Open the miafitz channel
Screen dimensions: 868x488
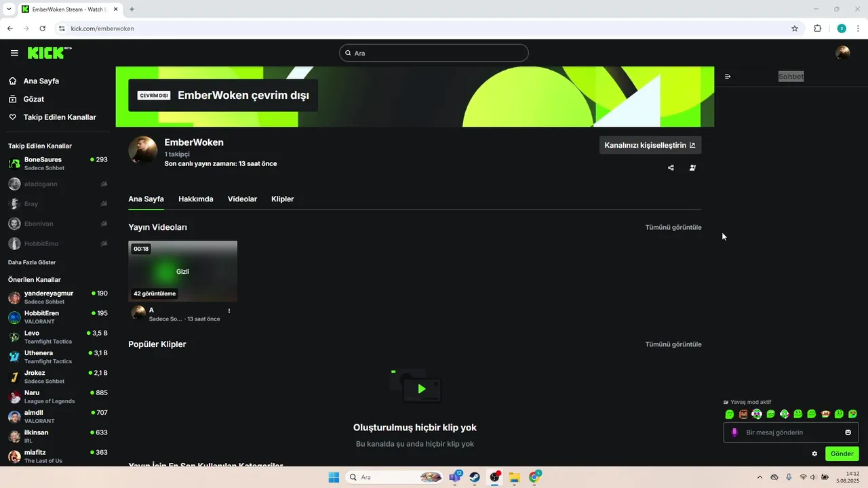click(58, 456)
